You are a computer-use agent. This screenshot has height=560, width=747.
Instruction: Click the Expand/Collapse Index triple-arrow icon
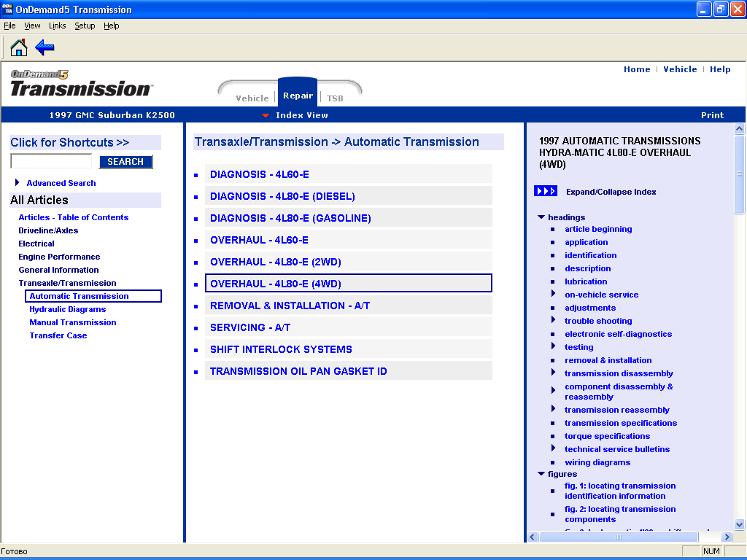point(546,192)
